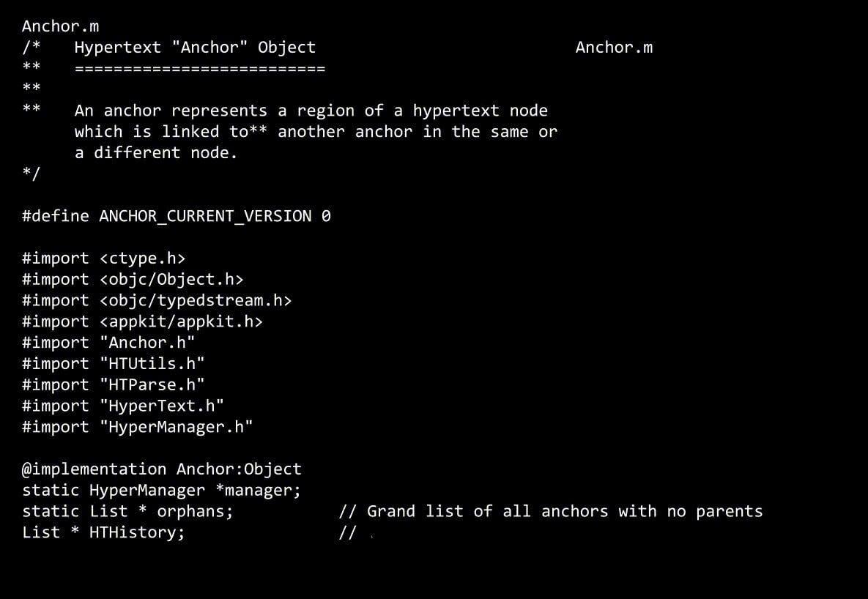Image resolution: width=868 pixels, height=599 pixels.
Task: Click the "#import <appkit/appkit.h>" line
Action: point(142,321)
